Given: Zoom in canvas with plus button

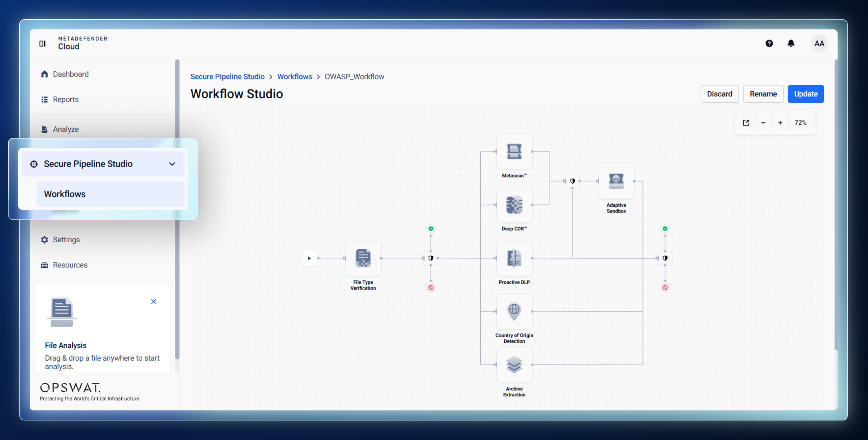Looking at the screenshot, I should pos(780,123).
